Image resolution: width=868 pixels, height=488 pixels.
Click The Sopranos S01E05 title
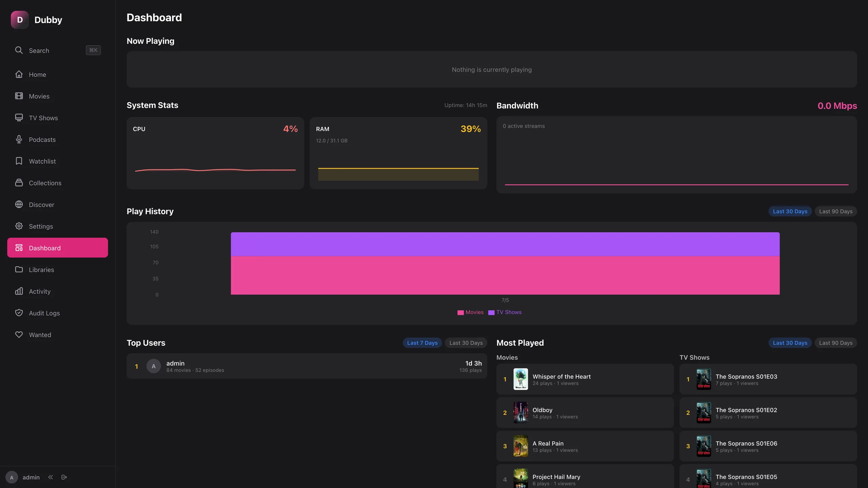tap(746, 477)
